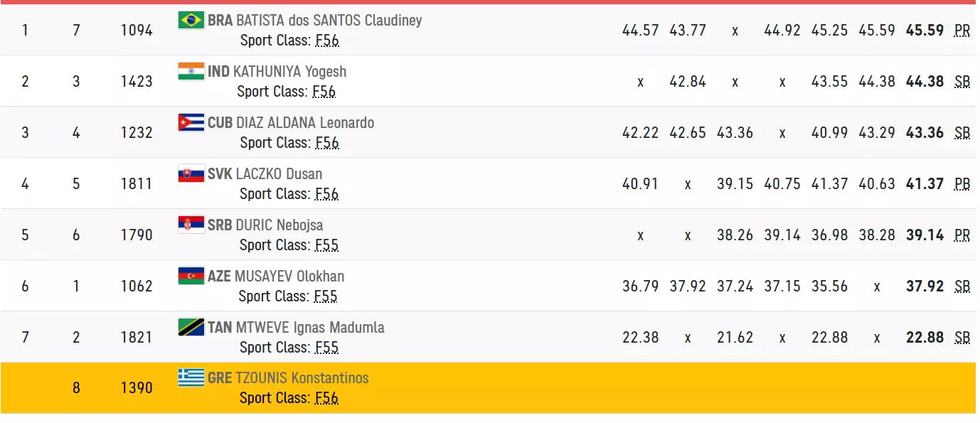Click the India flag icon

[191, 71]
